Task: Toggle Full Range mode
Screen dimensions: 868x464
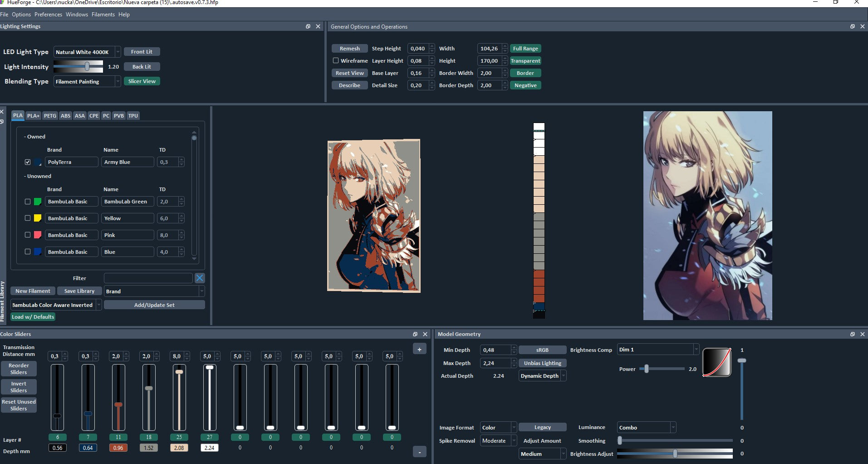Action: click(525, 49)
